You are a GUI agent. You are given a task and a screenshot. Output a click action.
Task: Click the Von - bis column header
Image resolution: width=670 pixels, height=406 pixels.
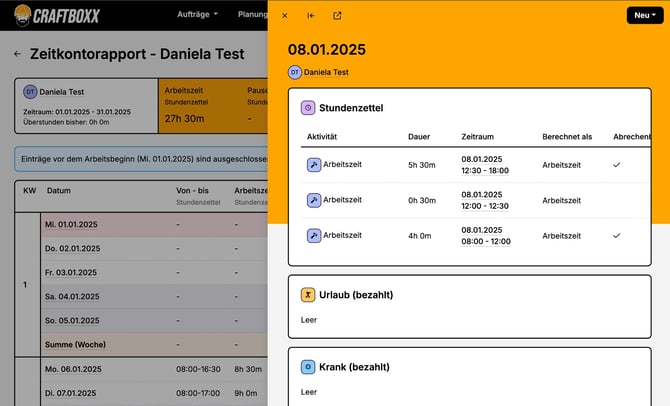point(192,191)
